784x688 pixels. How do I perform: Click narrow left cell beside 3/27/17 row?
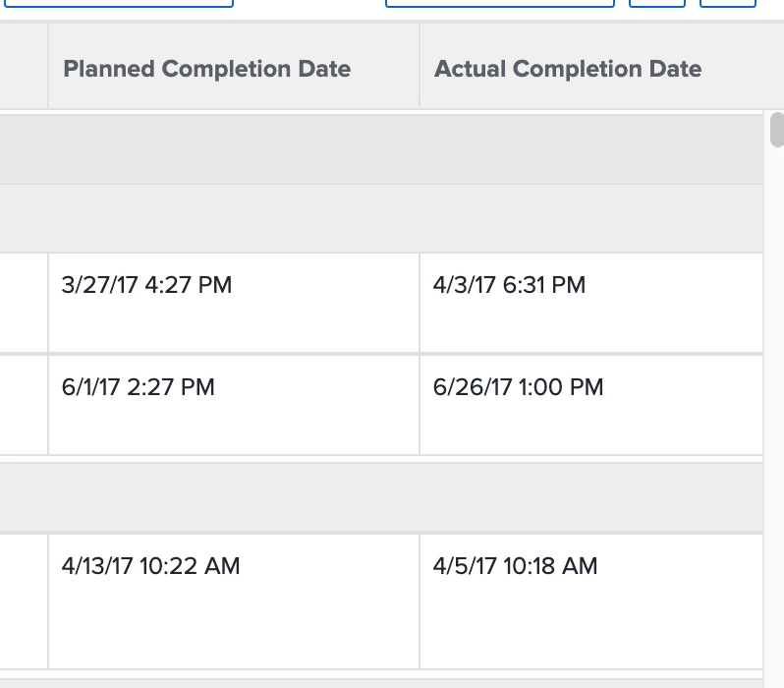click(x=24, y=303)
